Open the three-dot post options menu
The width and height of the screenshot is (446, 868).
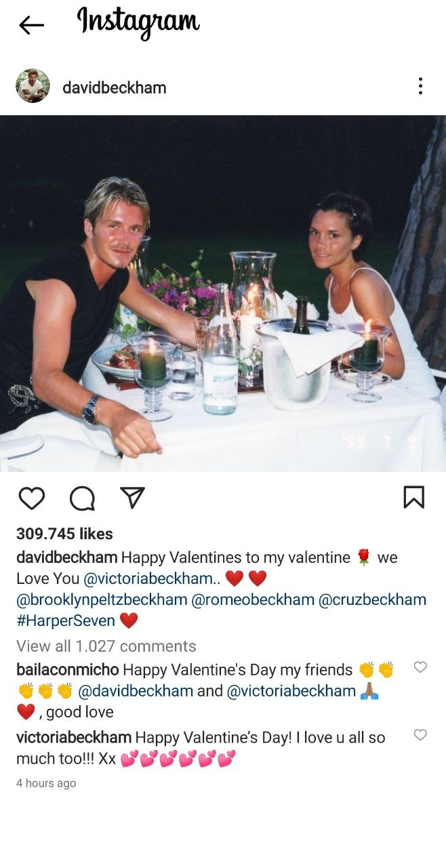point(420,86)
